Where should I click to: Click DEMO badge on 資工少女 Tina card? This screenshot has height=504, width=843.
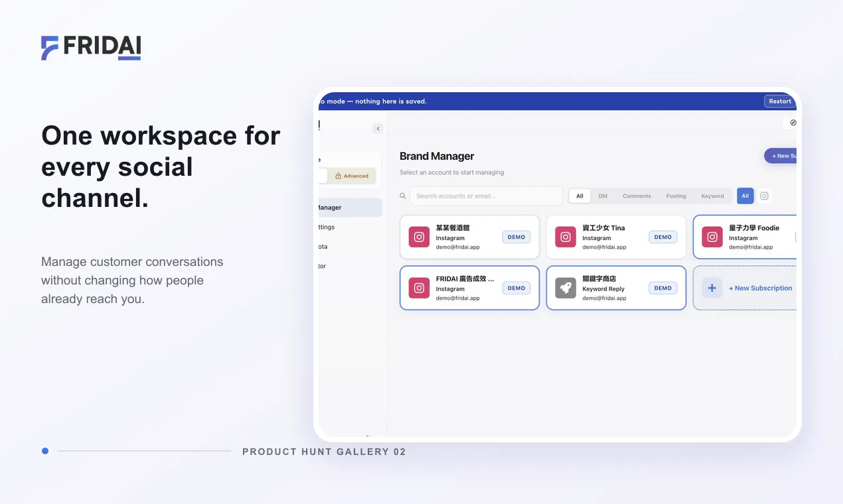click(x=663, y=237)
